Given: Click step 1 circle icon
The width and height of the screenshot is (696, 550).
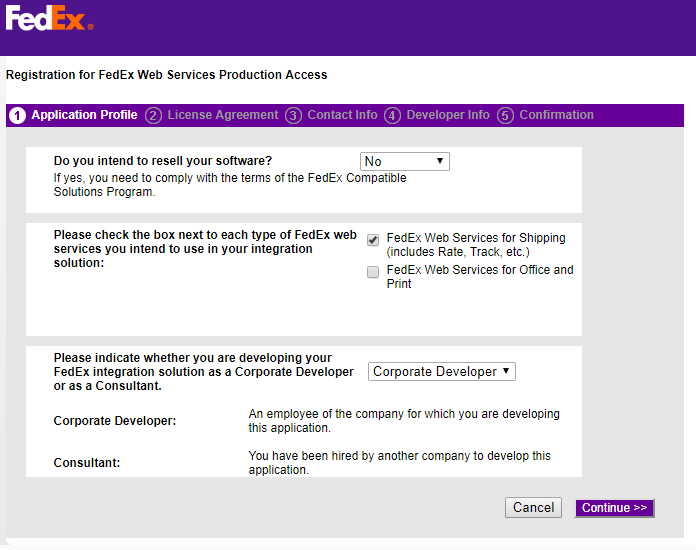Looking at the screenshot, I should coord(17,116).
